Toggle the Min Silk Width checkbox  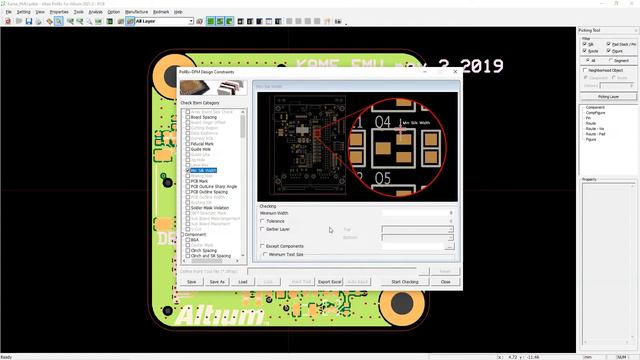[188, 170]
